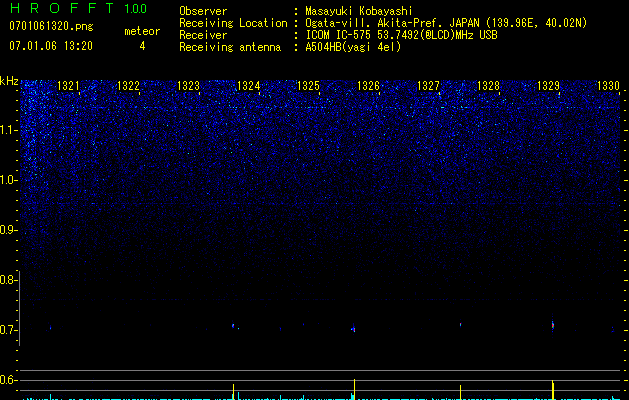Click the 1327 time axis label
Screen dimensions: 629x400
(428, 86)
